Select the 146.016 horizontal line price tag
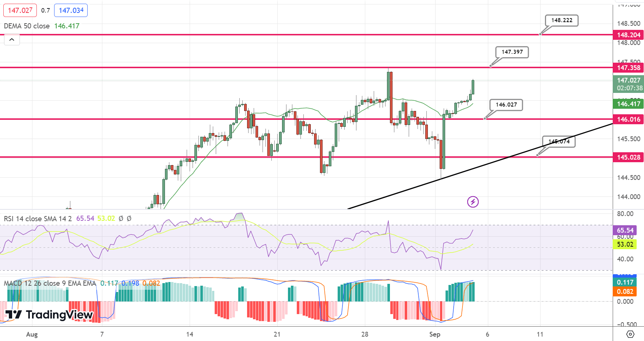 [x=629, y=119]
